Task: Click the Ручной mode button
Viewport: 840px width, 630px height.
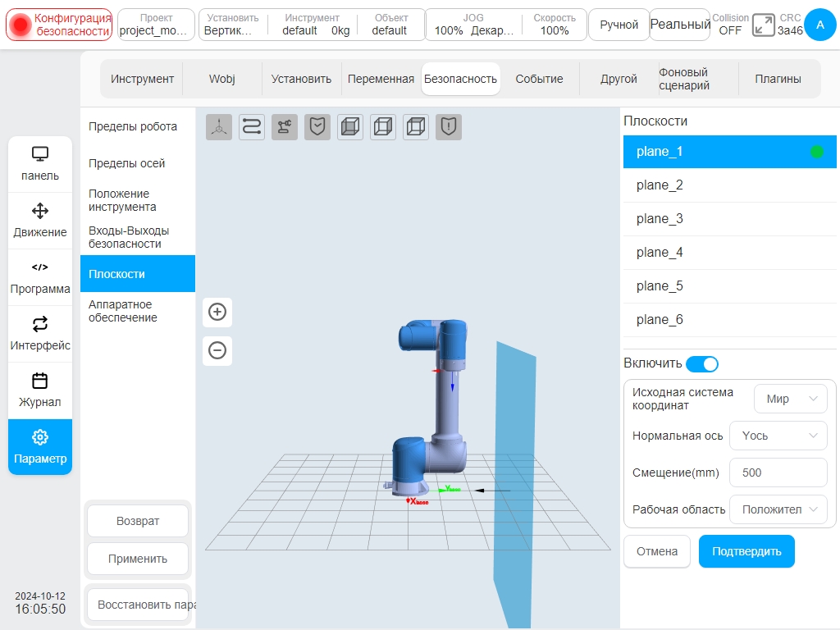Action: (619, 25)
